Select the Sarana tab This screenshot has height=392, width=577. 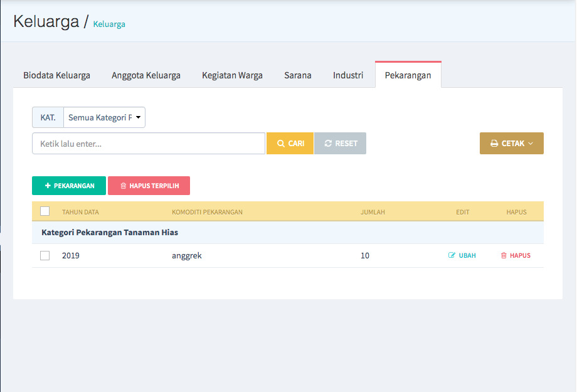pos(297,75)
